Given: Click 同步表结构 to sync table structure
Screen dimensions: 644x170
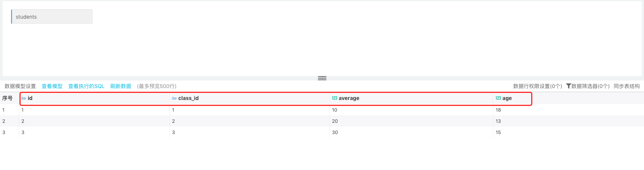Looking at the screenshot, I should (x=627, y=86).
